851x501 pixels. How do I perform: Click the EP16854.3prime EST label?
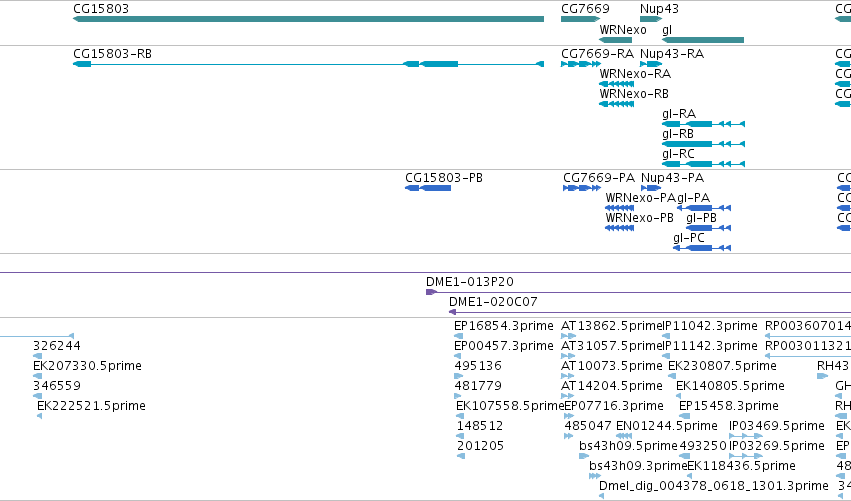504,326
